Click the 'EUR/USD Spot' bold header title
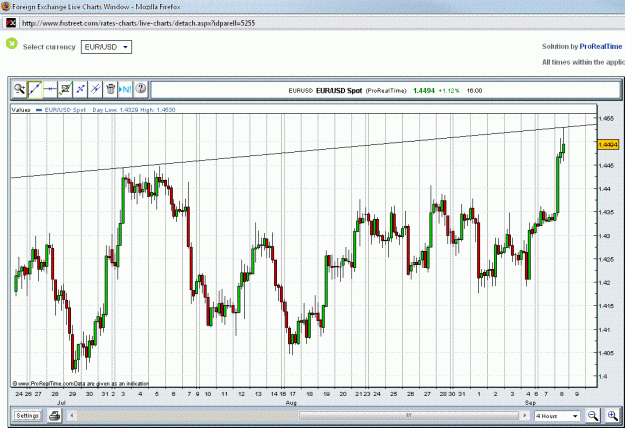The height and width of the screenshot is (428, 625). [x=339, y=90]
